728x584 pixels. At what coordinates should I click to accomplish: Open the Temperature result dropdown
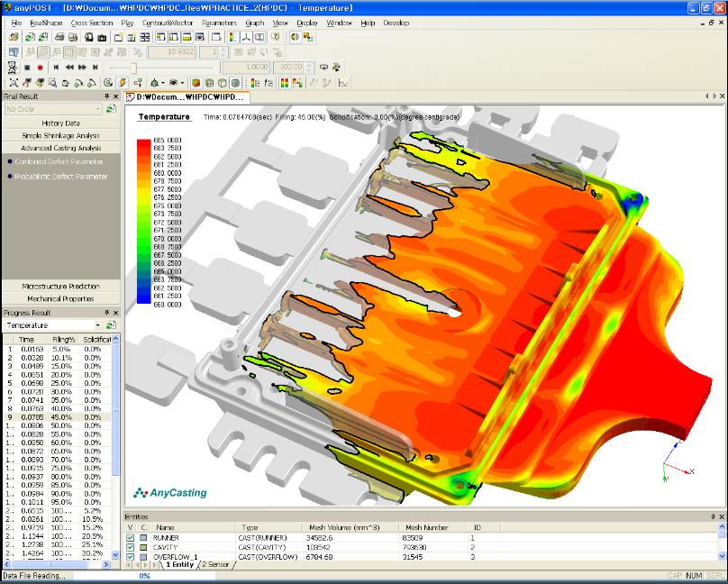point(97,325)
